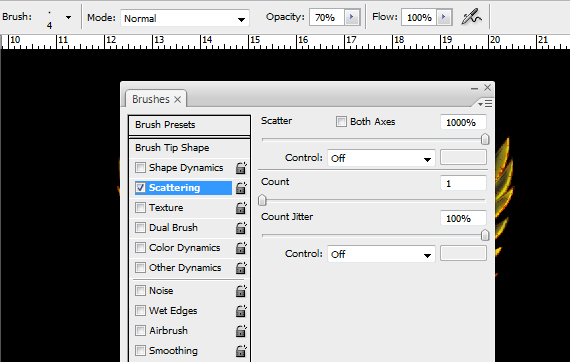Image resolution: width=570 pixels, height=362 pixels.
Task: Open the Opacity slider popup arrow
Action: (x=352, y=17)
